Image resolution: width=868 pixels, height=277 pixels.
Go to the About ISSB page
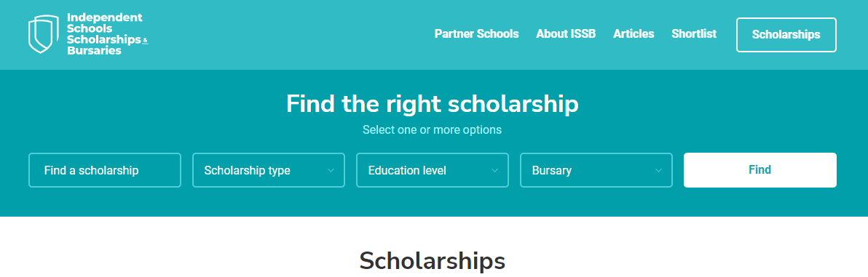click(566, 33)
